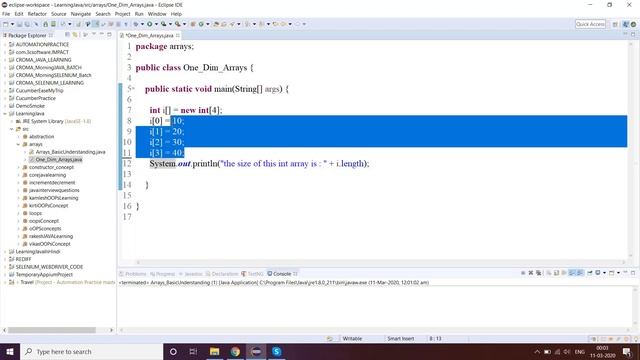Select the constructor_concept package

51,167
